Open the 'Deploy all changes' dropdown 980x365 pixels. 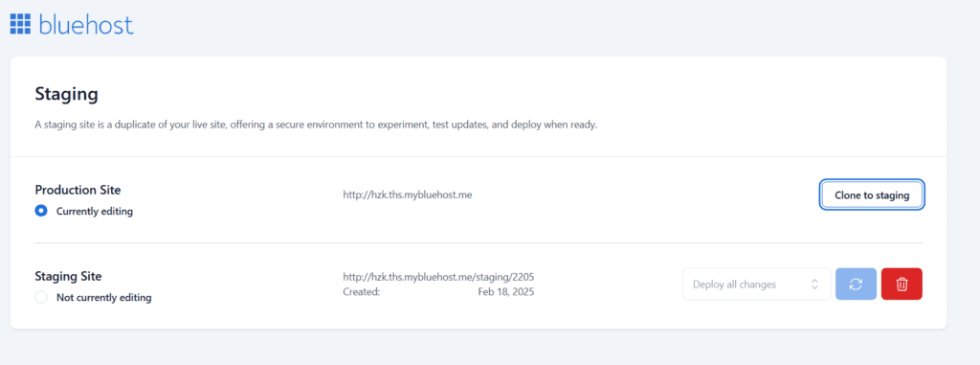(x=756, y=285)
